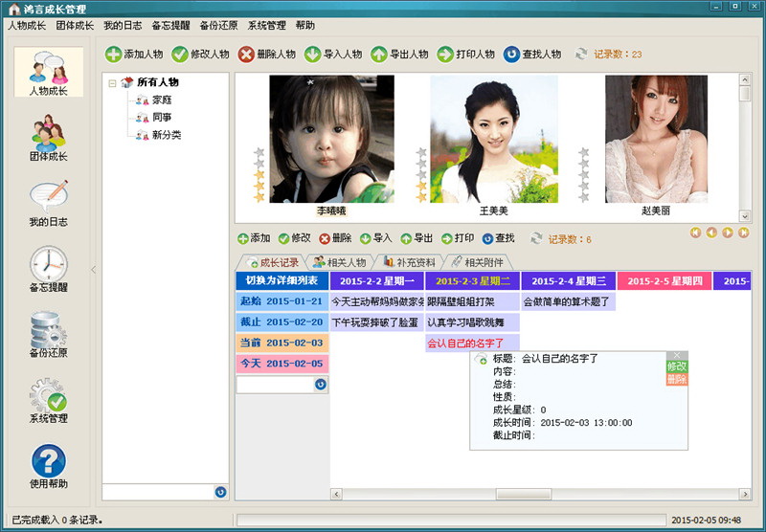Refresh the 记录数：23 person list

coord(581,54)
